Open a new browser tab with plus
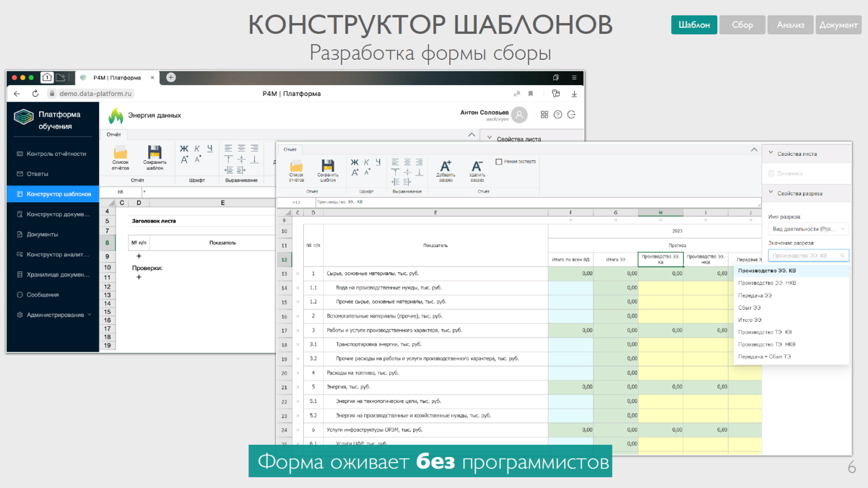This screenshot has height=488, width=868. 171,78
